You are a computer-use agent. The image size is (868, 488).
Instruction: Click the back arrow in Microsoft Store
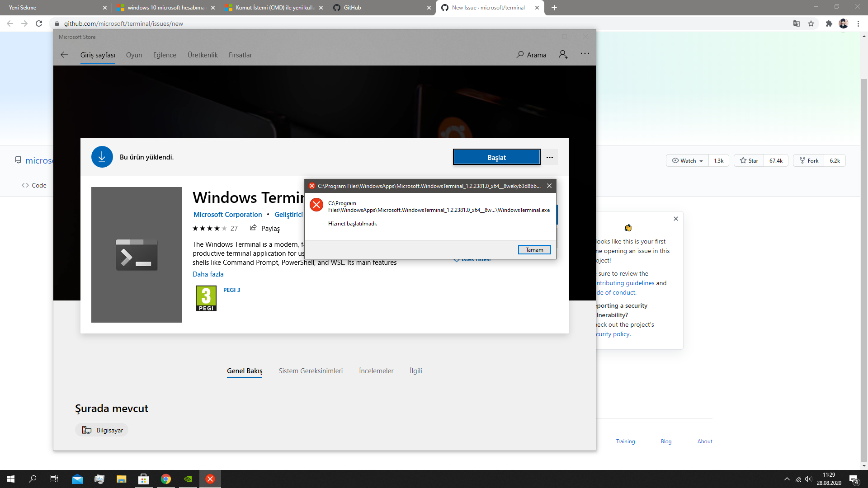click(x=64, y=55)
